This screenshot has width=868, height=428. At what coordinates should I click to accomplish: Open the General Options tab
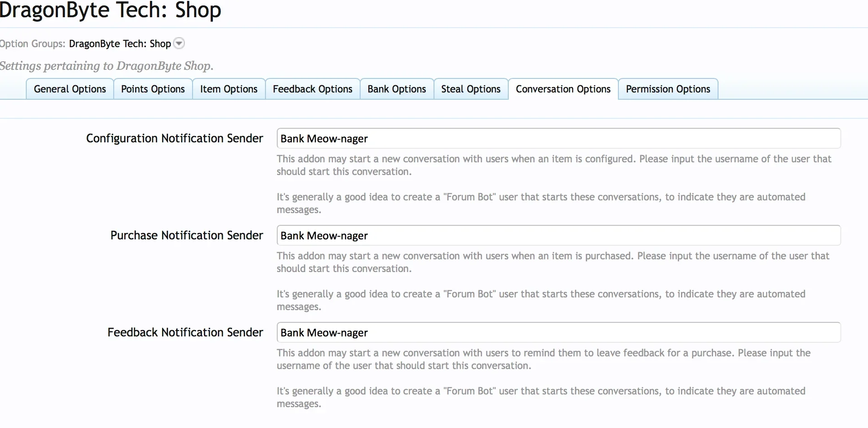pyautogui.click(x=70, y=89)
